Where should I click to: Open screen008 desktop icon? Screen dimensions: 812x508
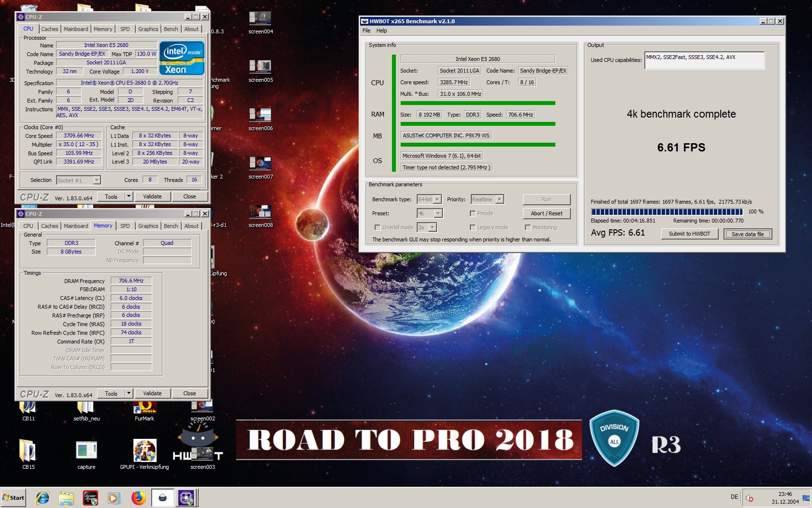[261, 216]
